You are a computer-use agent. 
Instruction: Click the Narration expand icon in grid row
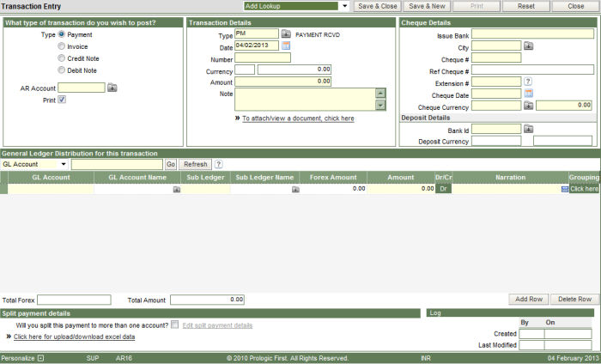click(564, 188)
